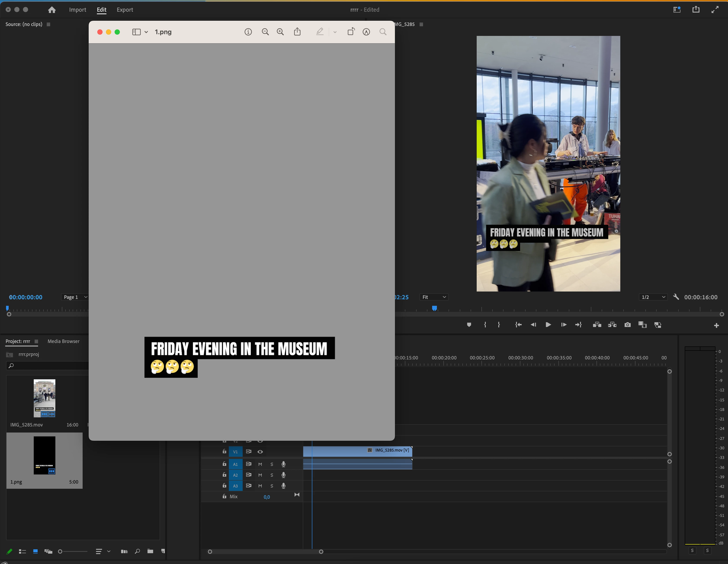Open Program monitor wrench settings
Image resolution: width=728 pixels, height=564 pixels.
pos(676,297)
